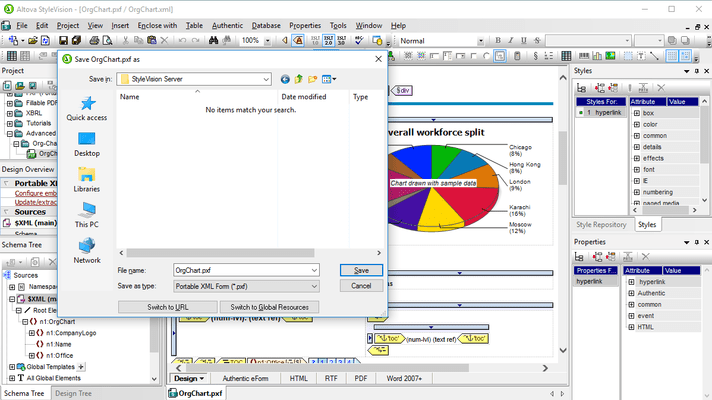The width and height of the screenshot is (712, 400).
Task: Choose This PC in the places bar
Action: tap(86, 214)
